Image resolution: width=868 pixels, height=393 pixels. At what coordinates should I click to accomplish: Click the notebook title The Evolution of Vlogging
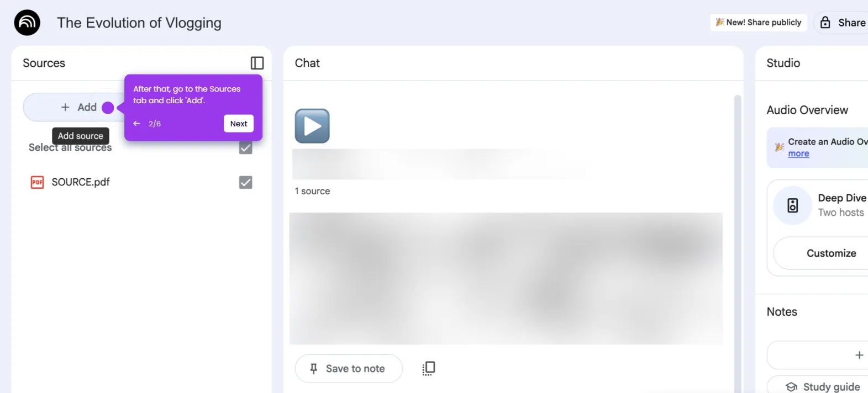[x=139, y=23]
